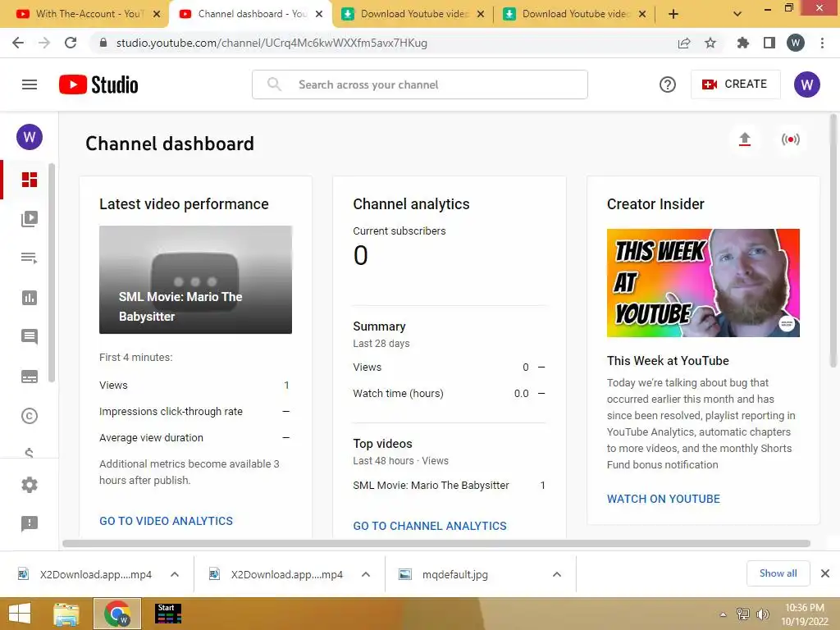Open the Copyright icon in the sidebar

[x=30, y=416]
